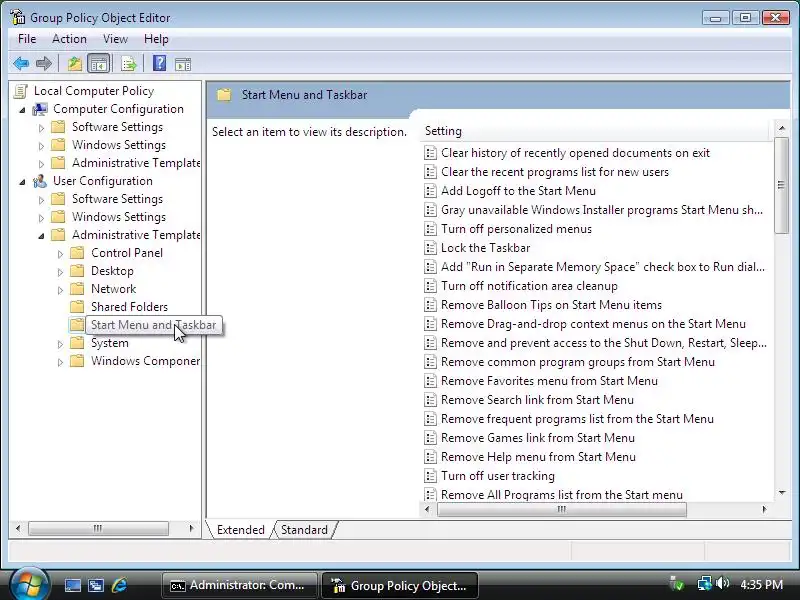
Task: Click the network tray icon
Action: 705,583
